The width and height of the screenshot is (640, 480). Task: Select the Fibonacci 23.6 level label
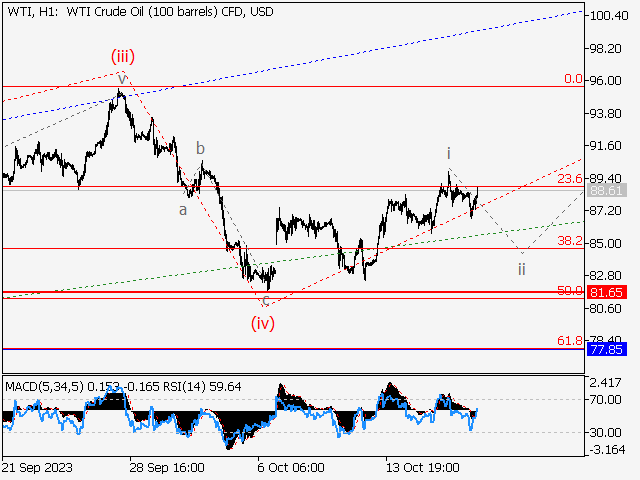pyautogui.click(x=570, y=179)
